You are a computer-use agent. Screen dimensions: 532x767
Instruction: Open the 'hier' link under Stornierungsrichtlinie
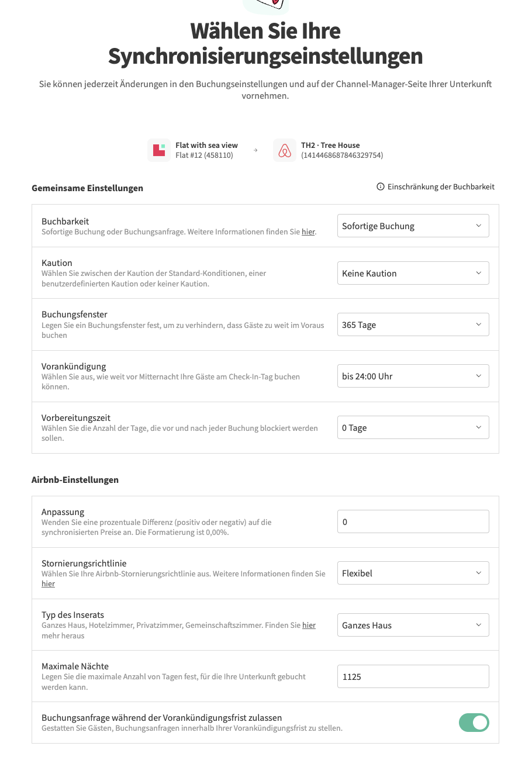tap(48, 584)
